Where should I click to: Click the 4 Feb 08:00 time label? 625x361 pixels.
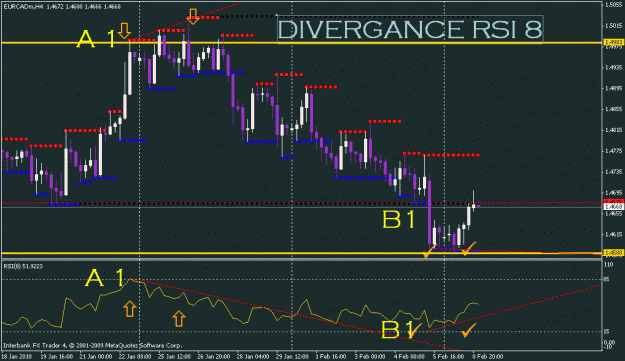click(409, 356)
